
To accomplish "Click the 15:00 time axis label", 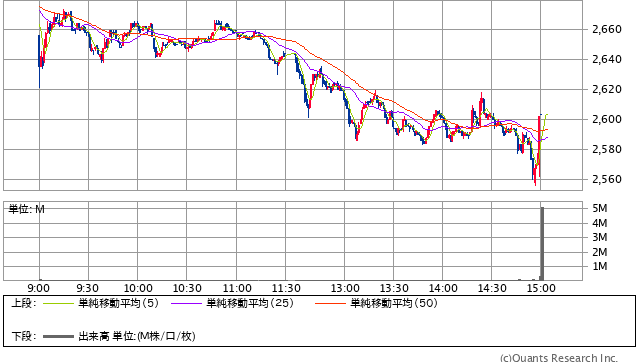I will pos(541,288).
